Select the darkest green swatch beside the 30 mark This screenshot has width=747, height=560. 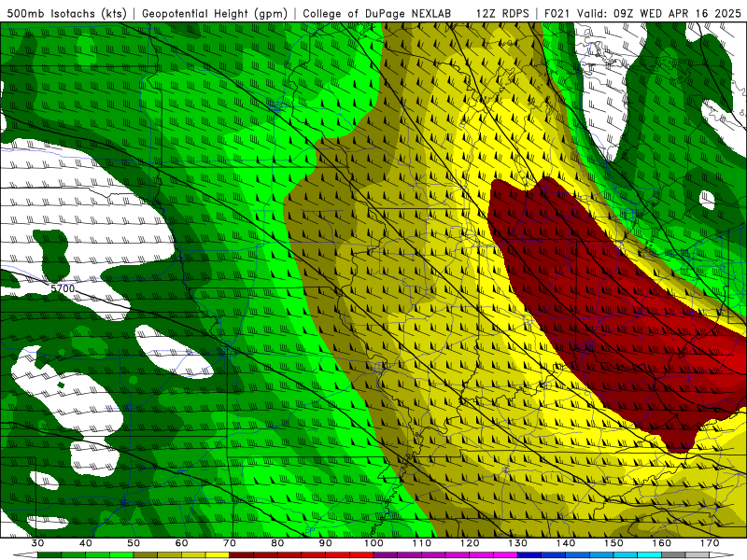pos(49,554)
